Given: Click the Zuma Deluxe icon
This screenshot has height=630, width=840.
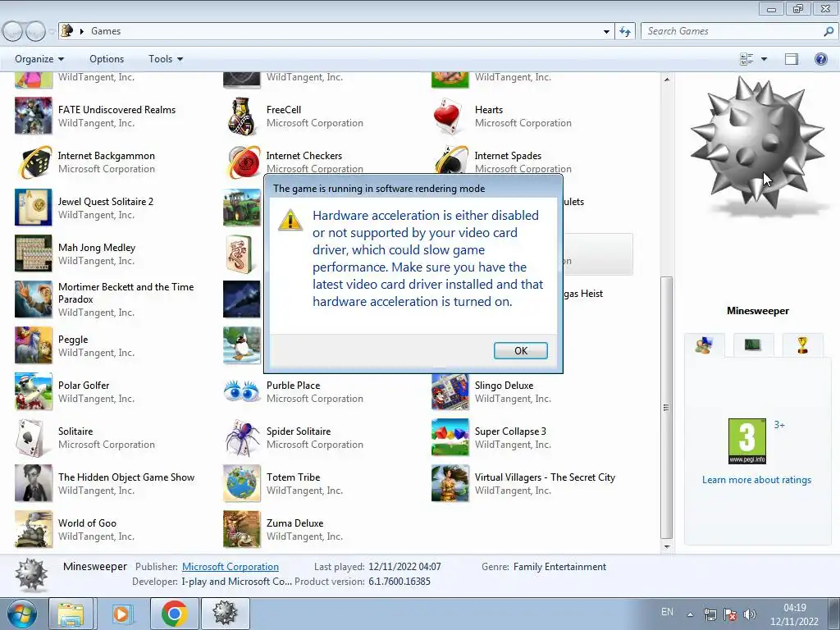Looking at the screenshot, I should click(242, 529).
